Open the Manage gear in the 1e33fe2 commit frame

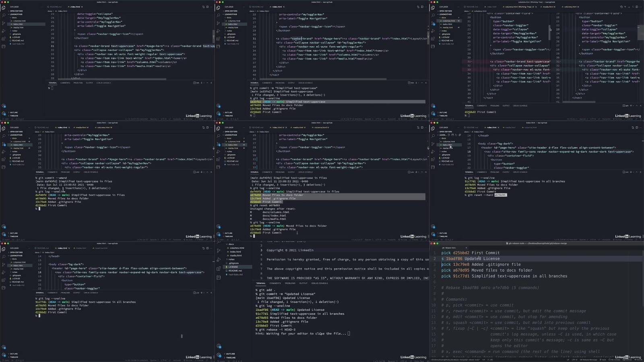(x=218, y=114)
